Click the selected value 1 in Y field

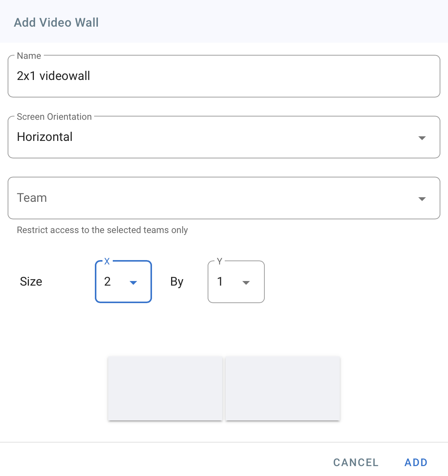pos(220,282)
